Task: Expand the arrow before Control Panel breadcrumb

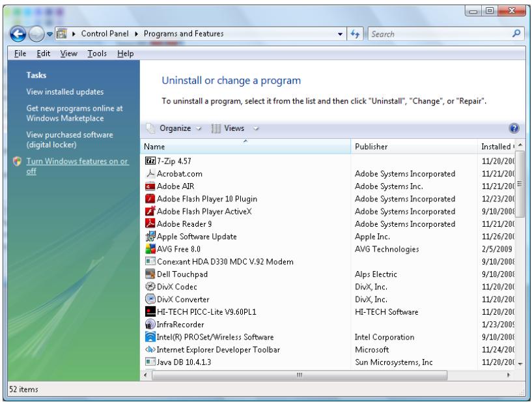Action: click(74, 34)
